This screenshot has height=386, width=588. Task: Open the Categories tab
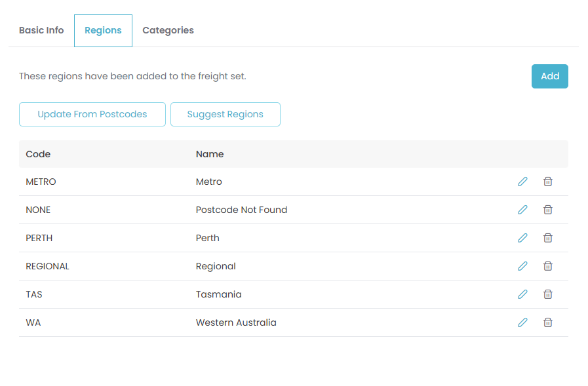168,30
